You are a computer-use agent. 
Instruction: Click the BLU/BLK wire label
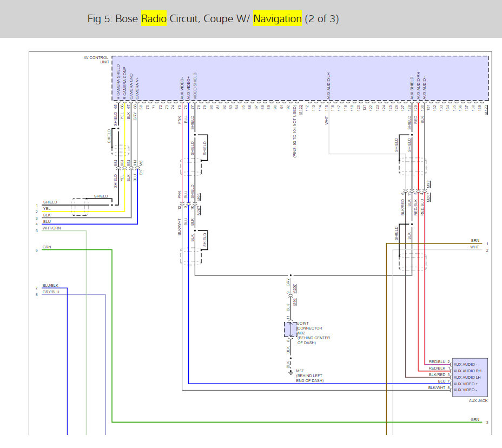[x=50, y=285]
